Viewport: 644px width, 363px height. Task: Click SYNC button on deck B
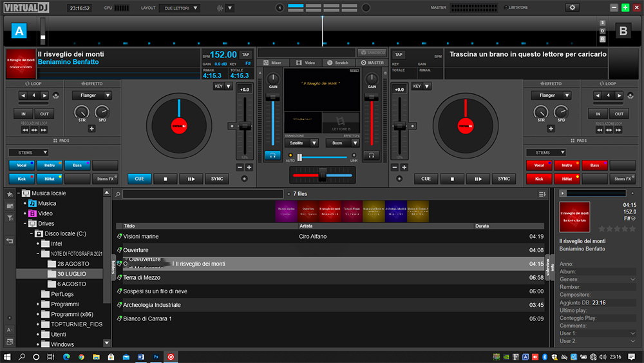504,179
